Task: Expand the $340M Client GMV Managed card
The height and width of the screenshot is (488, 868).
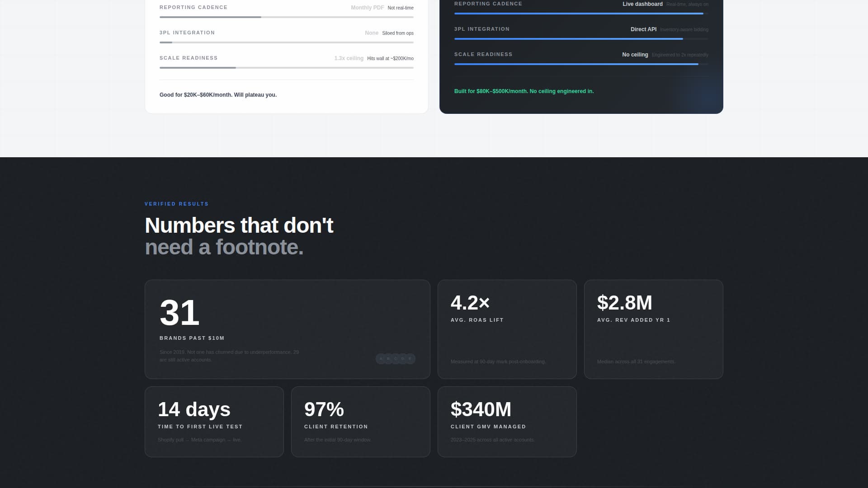Action: coord(507,422)
